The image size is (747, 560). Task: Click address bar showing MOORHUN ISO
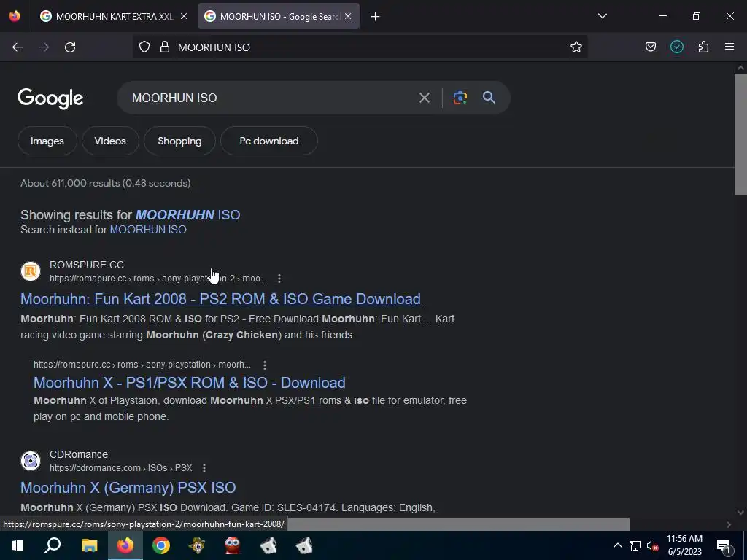[x=360, y=47]
